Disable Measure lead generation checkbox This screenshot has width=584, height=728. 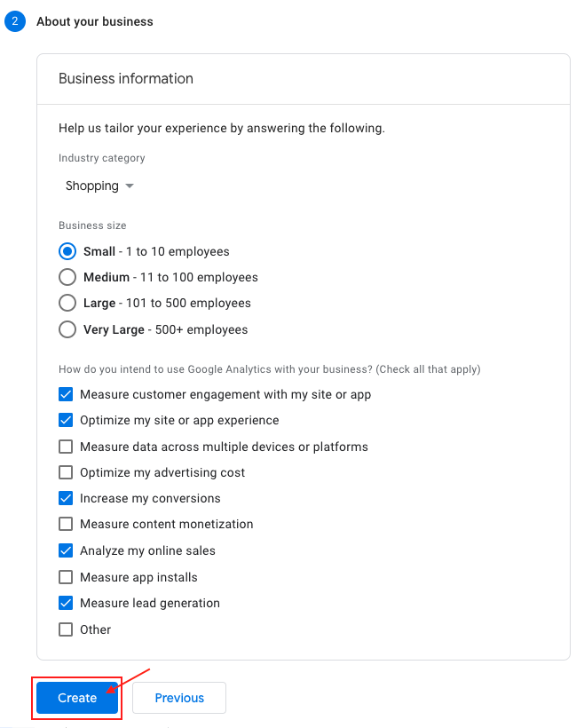point(66,603)
